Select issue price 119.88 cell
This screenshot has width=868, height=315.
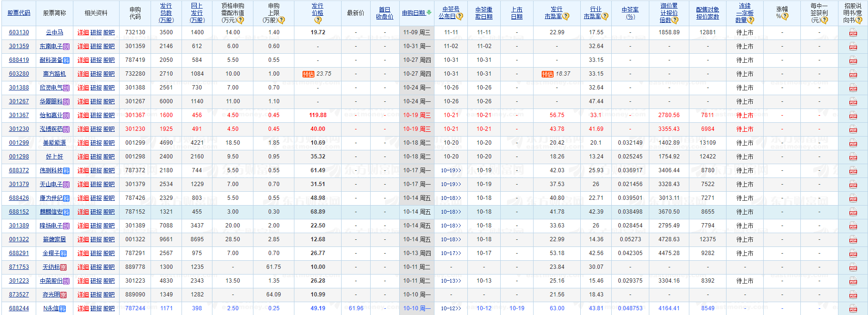point(318,115)
